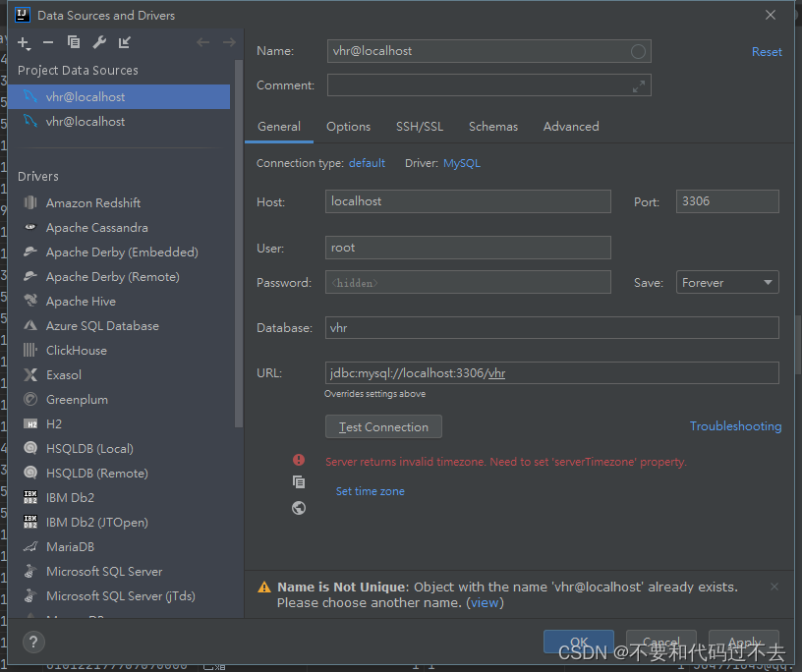Open the add data source dropdown arrow
This screenshot has width=802, height=672.
30,47
